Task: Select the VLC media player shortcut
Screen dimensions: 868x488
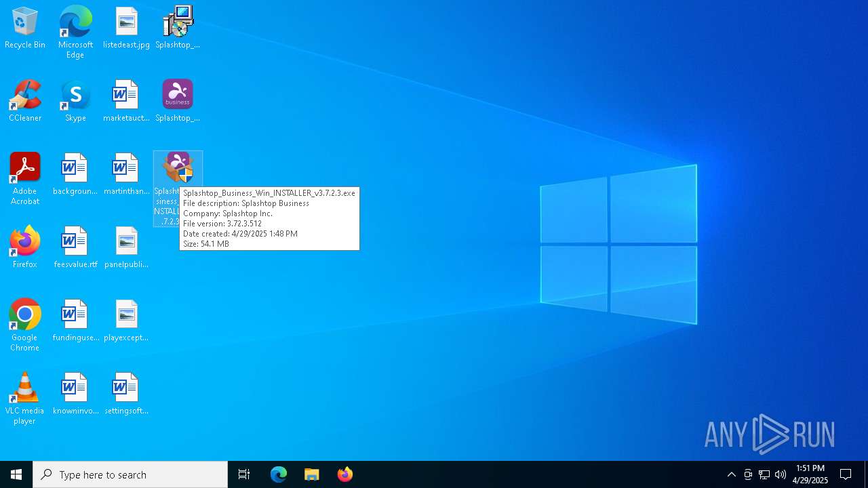Action: pos(25,399)
